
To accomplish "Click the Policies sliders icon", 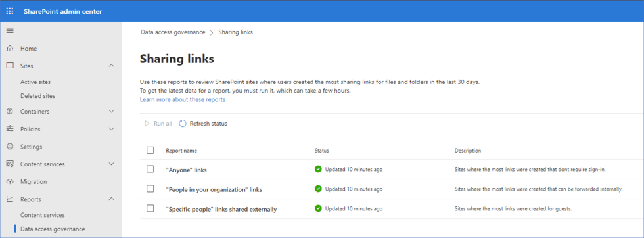I will point(11,129).
